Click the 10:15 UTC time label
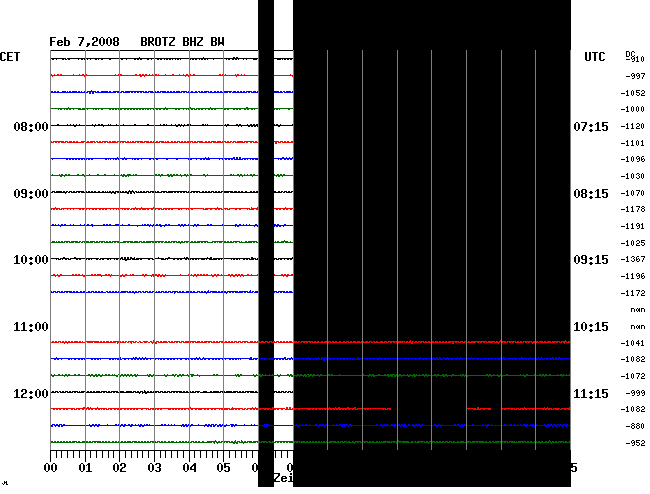The width and height of the screenshot is (650, 494). (x=592, y=327)
